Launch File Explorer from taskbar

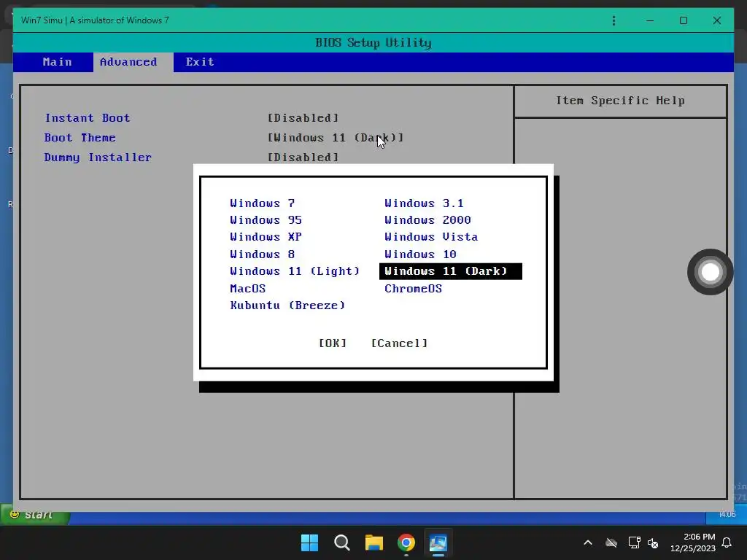point(374,542)
